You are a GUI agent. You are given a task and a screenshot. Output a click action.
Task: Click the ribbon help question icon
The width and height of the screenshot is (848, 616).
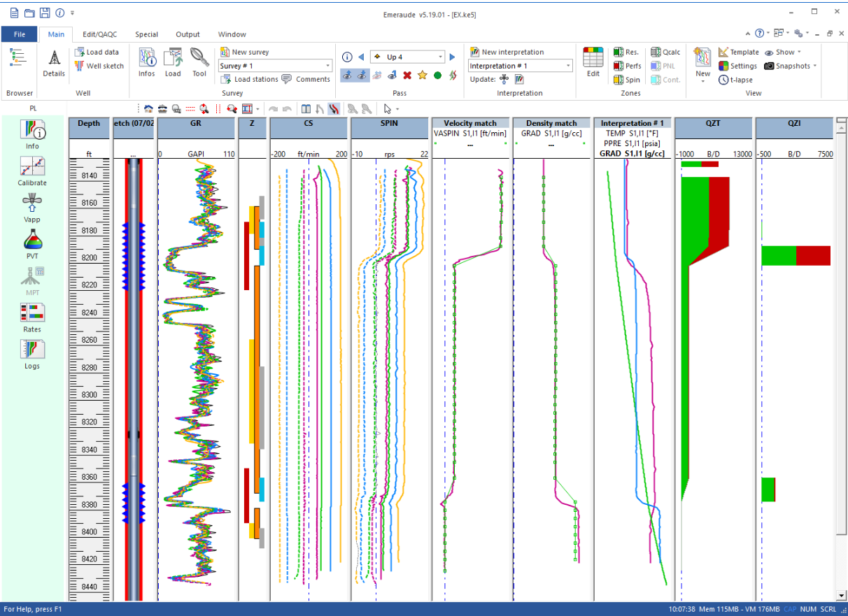[x=759, y=34]
